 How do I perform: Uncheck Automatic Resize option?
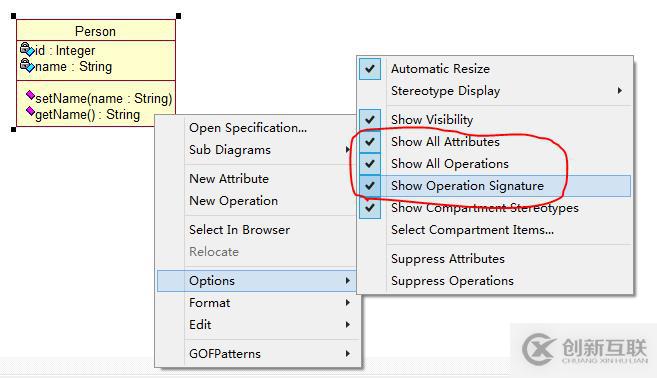click(x=494, y=69)
